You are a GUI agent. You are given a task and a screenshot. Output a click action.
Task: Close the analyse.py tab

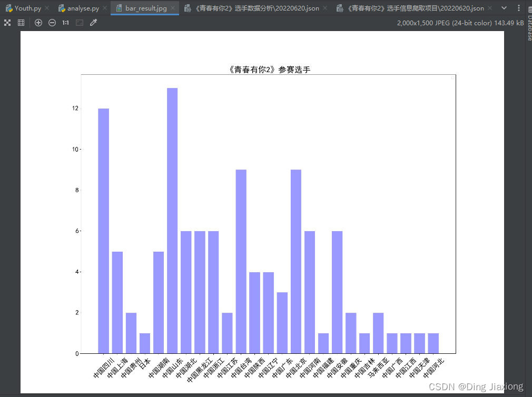(105, 8)
